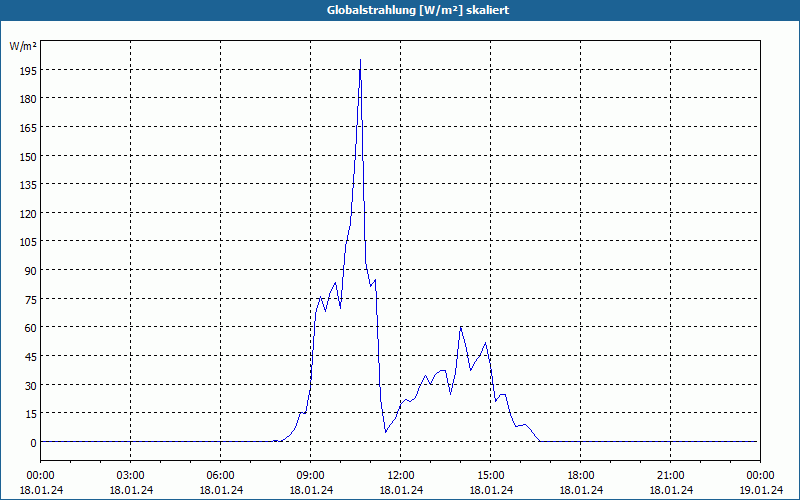800x500 pixels.
Task: Select the y-axis tick label '105'
Action: tap(29, 242)
